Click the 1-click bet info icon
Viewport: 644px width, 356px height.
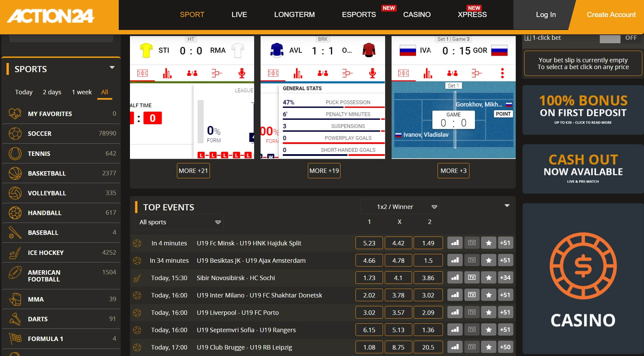point(528,38)
